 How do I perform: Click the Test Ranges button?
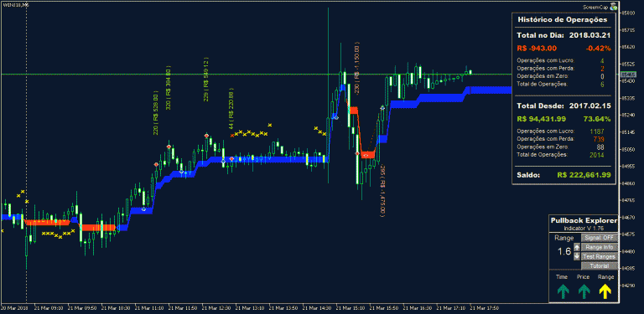[x=600, y=256]
